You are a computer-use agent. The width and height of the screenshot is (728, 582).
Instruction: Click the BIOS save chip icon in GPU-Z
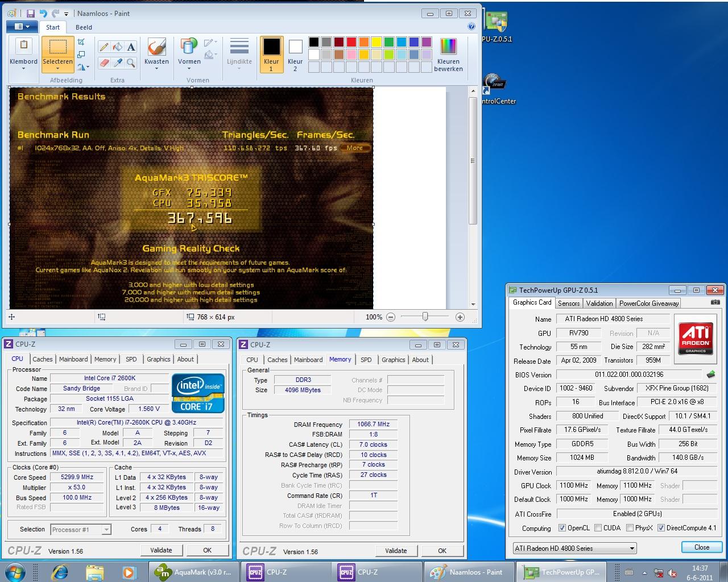tap(711, 375)
